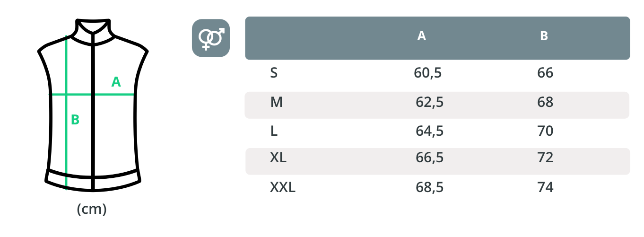Click the unisex gender symbol icon
Screen dimensions: 644x237
coord(211,38)
